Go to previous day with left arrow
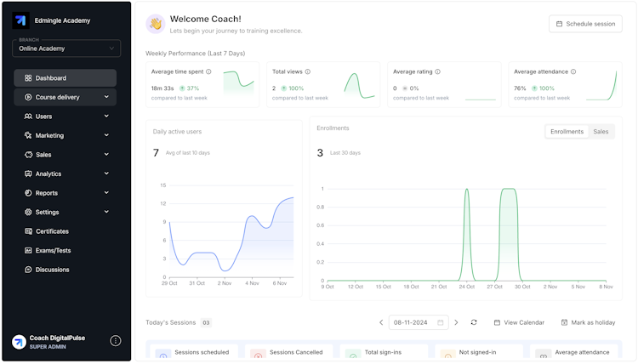 click(x=382, y=322)
